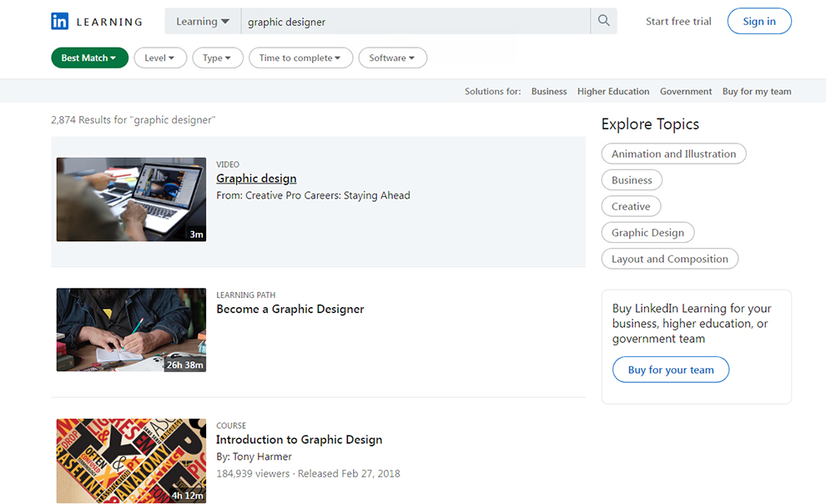The image size is (826, 504).
Task: Click the Sign in button
Action: pyautogui.click(x=759, y=21)
